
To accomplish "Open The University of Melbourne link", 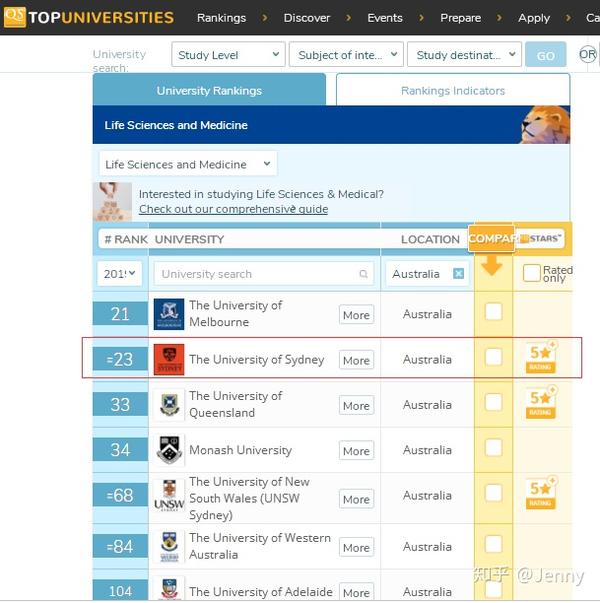I will [x=235, y=313].
